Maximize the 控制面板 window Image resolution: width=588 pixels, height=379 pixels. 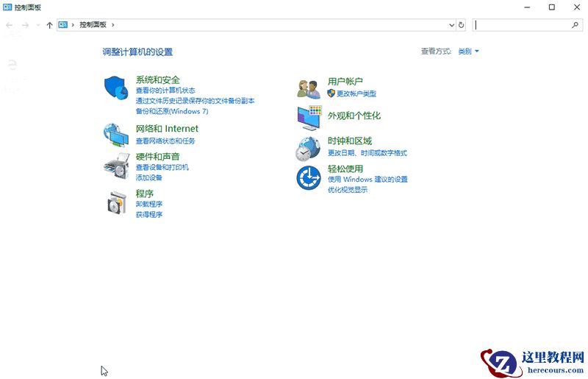click(x=552, y=7)
